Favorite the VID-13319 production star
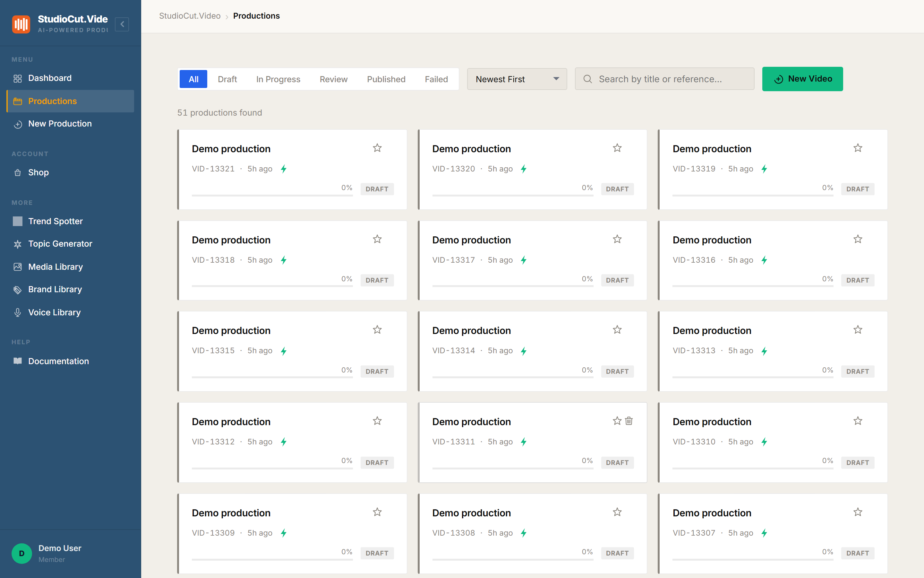This screenshot has height=578, width=924. [858, 148]
